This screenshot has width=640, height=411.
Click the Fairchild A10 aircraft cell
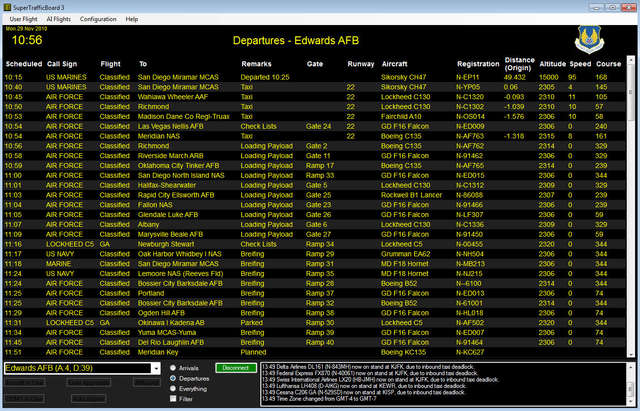point(401,117)
